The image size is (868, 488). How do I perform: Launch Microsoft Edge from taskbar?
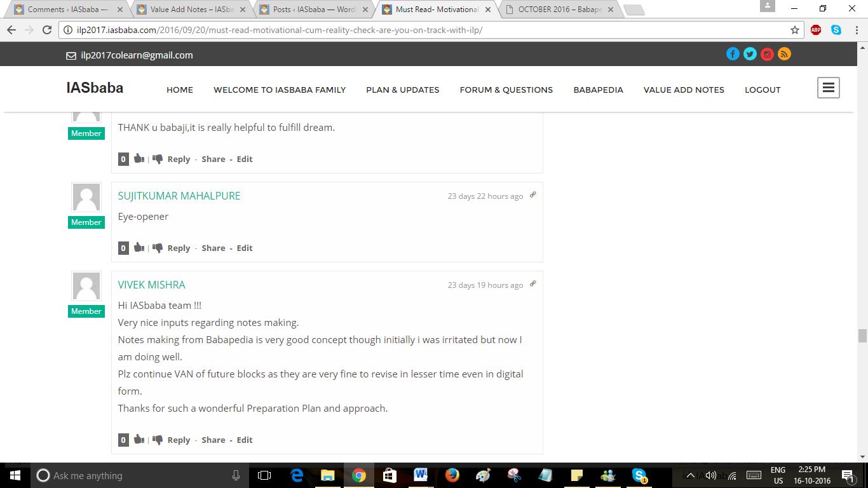tap(297, 475)
